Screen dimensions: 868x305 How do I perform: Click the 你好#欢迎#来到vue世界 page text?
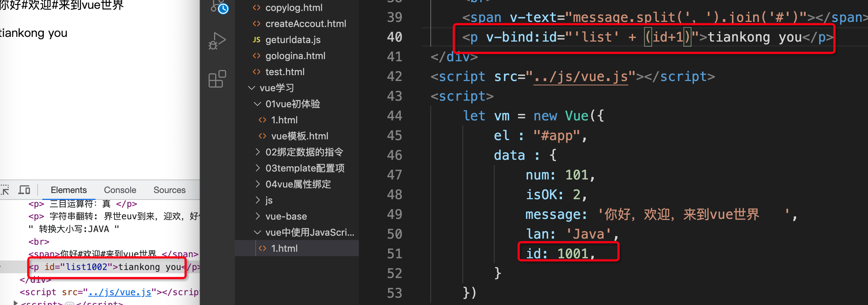coord(62,5)
